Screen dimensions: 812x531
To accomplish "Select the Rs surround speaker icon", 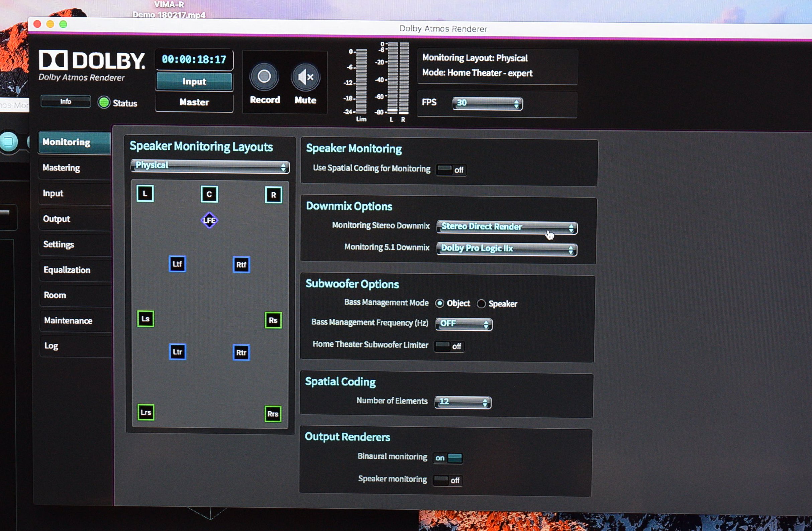I will 273,320.
